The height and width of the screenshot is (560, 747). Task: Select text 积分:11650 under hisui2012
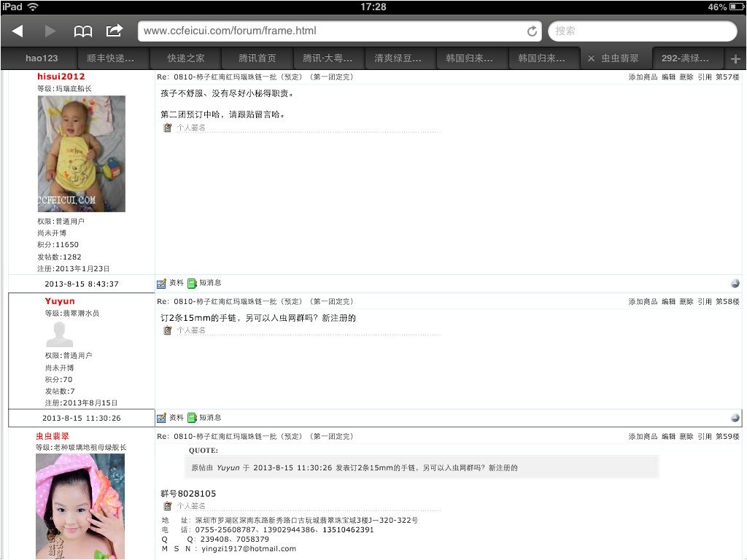[x=58, y=245]
